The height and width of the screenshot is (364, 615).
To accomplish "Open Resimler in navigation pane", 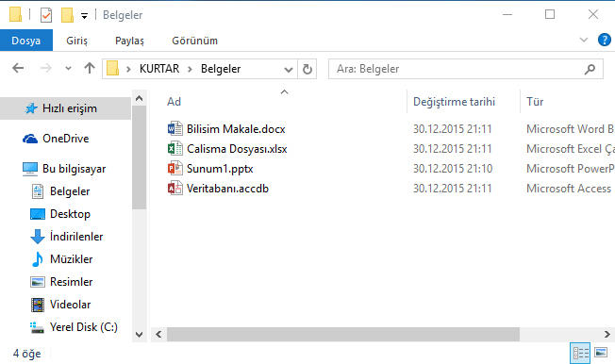I will 71,282.
